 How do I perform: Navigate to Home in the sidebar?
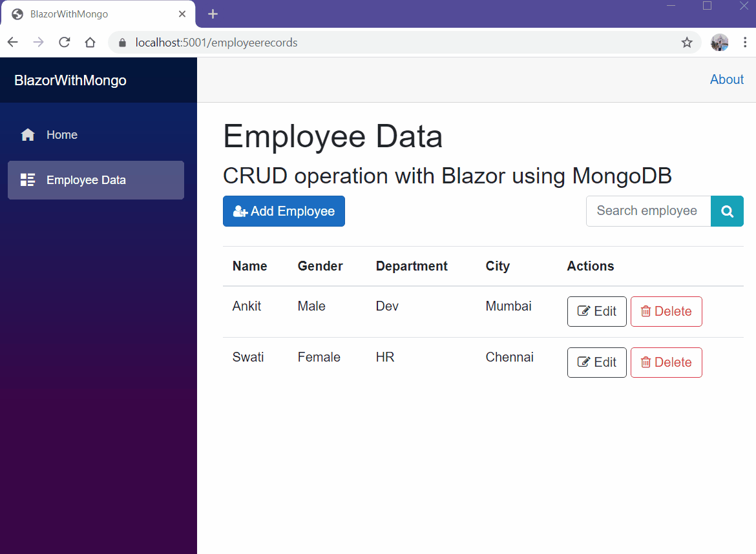pyautogui.click(x=96, y=135)
